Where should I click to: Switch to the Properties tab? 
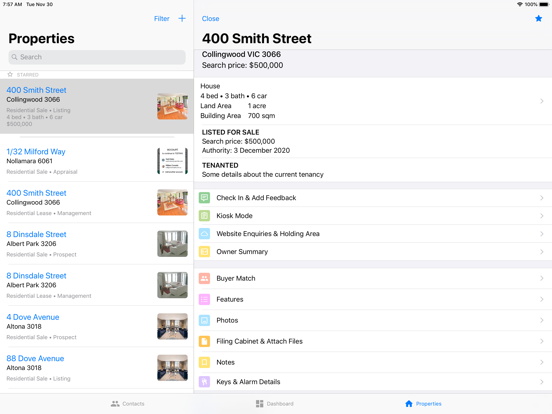coord(423,403)
